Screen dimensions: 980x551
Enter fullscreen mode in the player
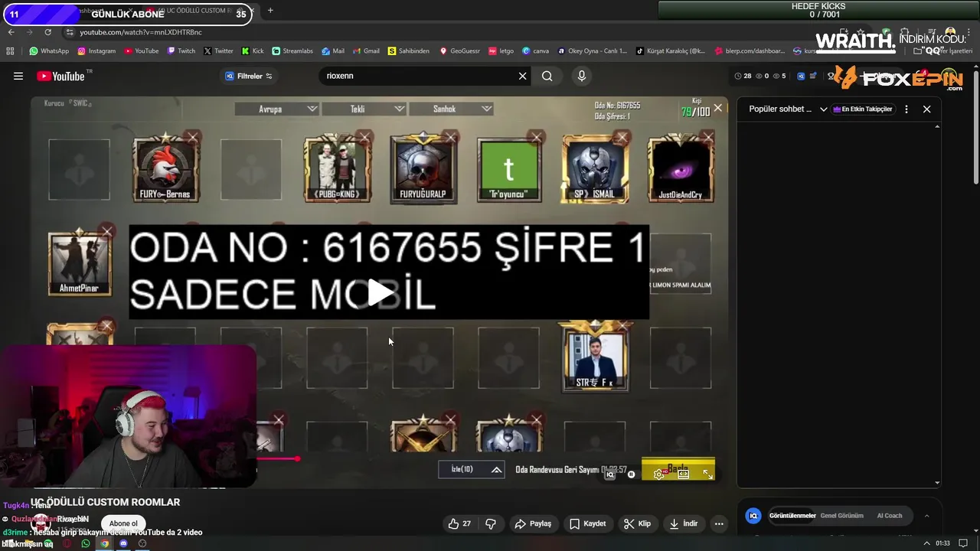pyautogui.click(x=707, y=474)
